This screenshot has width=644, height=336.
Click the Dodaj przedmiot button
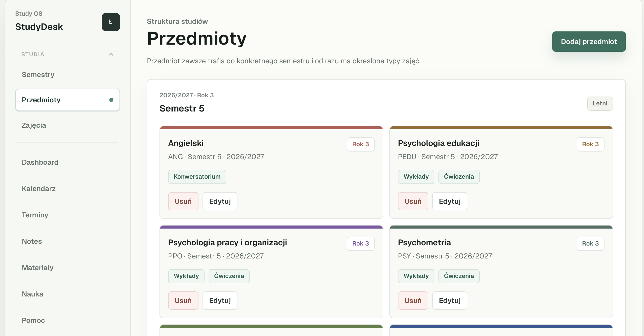589,42
